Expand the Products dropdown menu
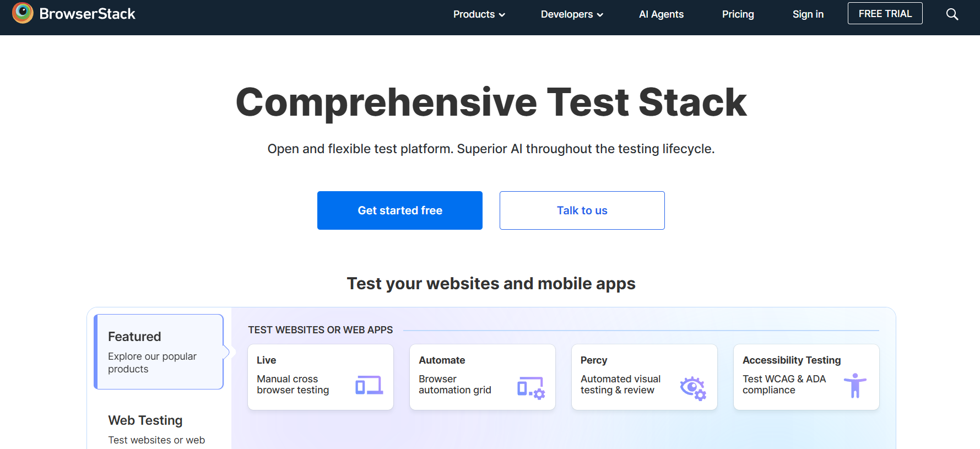The image size is (980, 449). coord(479,14)
